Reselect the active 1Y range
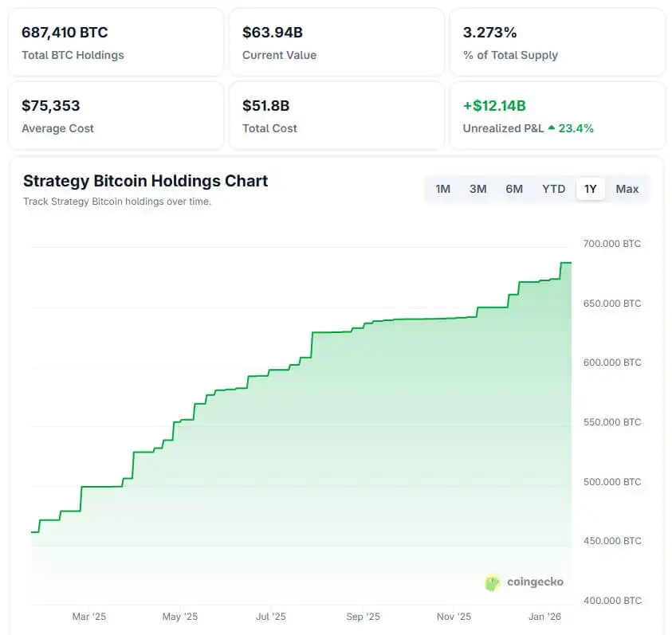The width and height of the screenshot is (672, 635). 590,189
